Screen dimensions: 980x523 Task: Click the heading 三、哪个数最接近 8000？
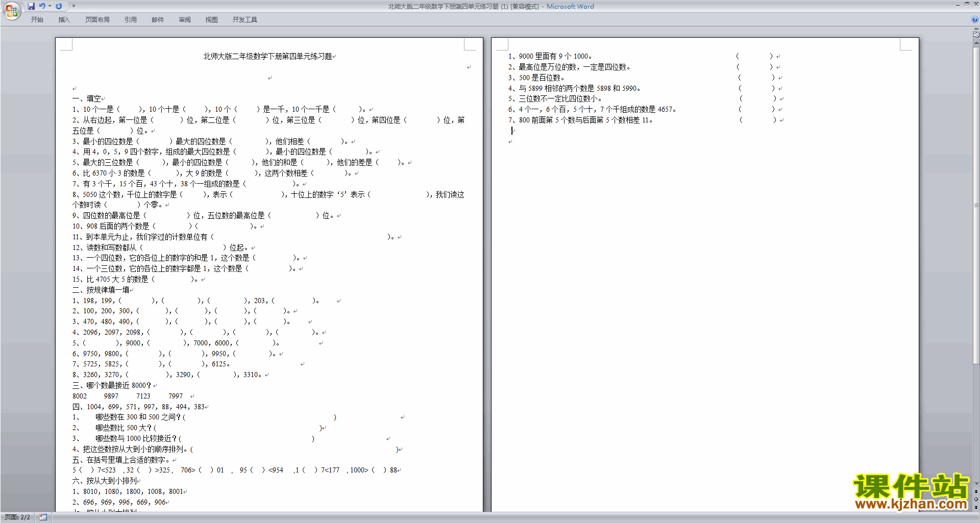pyautogui.click(x=112, y=385)
